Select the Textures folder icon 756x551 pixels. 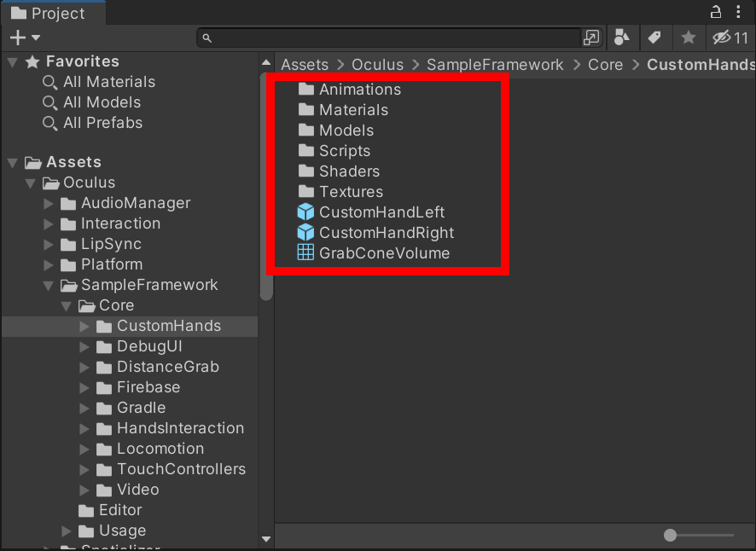[x=305, y=191]
